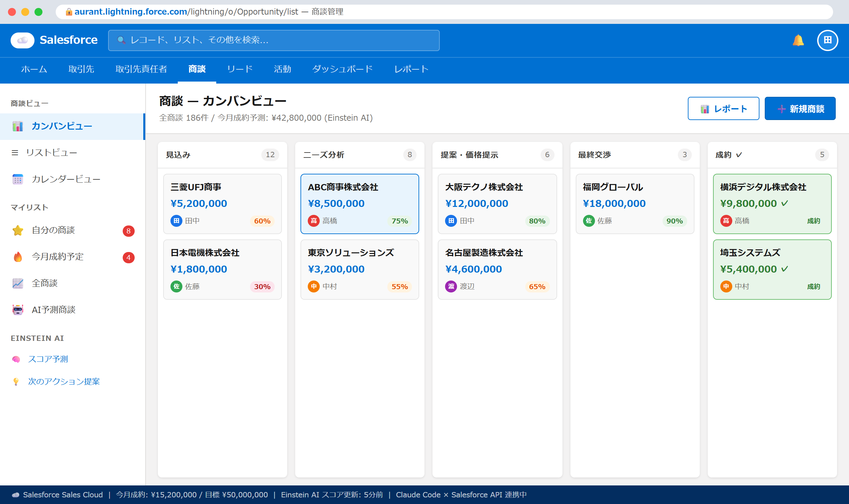
Task: Open the リード navigation tab
Action: (x=240, y=69)
